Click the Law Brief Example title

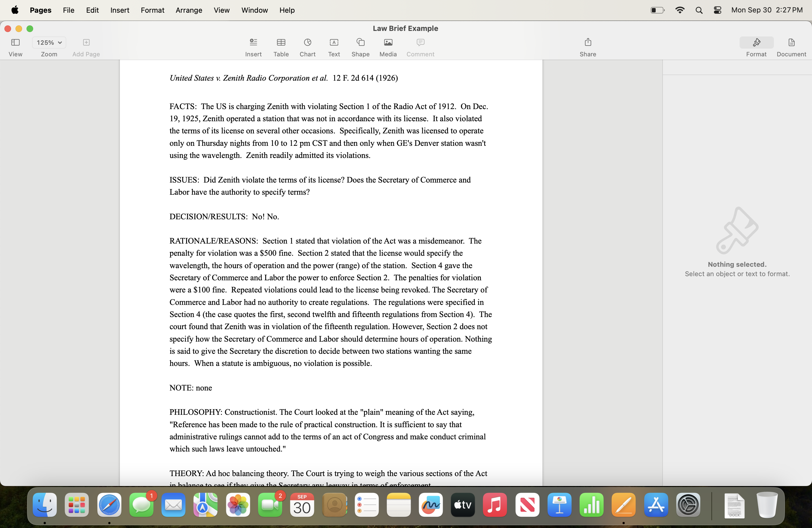(405, 28)
